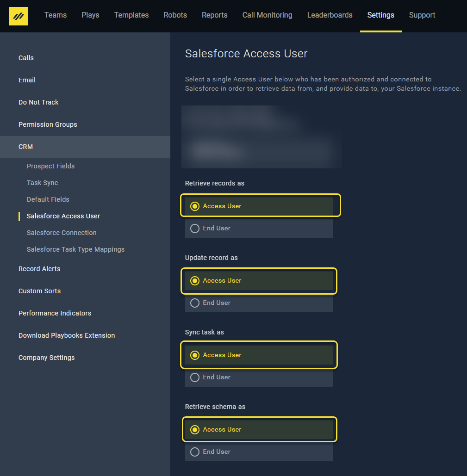Navigate to Salesforce Connection

pyautogui.click(x=62, y=233)
